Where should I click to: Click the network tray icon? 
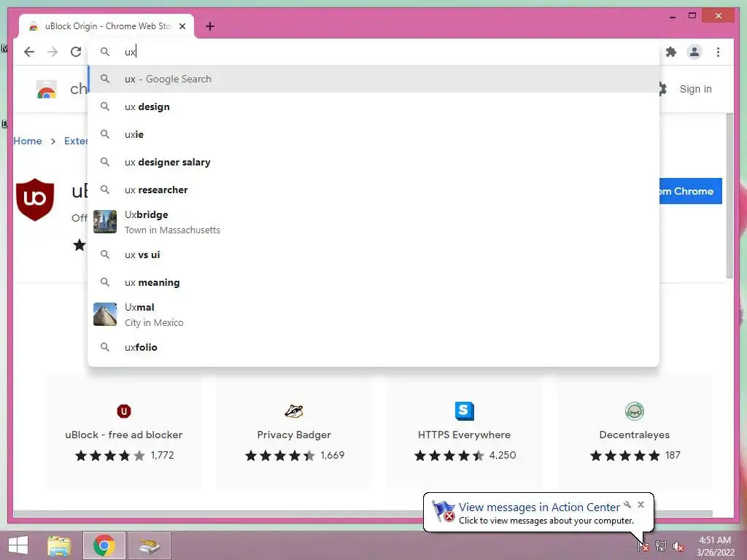click(x=661, y=545)
